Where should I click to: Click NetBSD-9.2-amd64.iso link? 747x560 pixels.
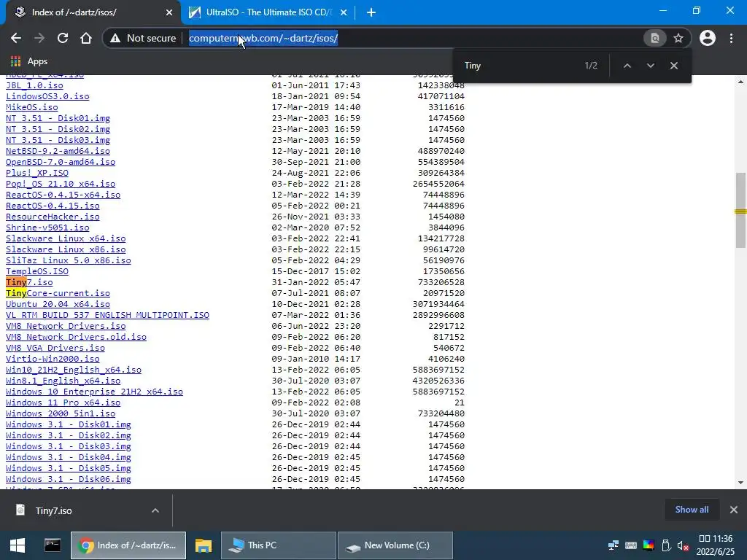point(58,151)
